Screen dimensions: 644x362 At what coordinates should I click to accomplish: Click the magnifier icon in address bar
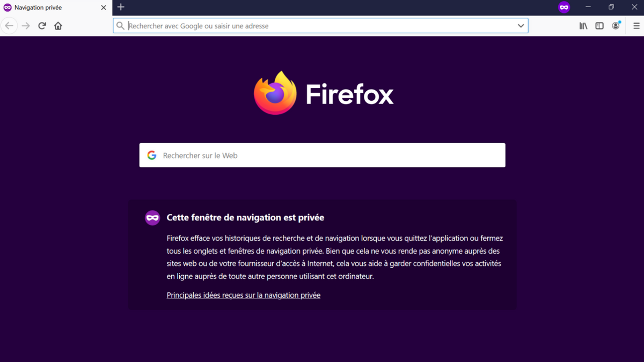(x=121, y=26)
